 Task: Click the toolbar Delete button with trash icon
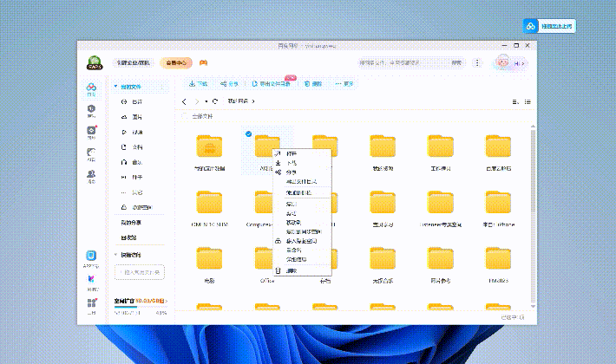(x=312, y=84)
